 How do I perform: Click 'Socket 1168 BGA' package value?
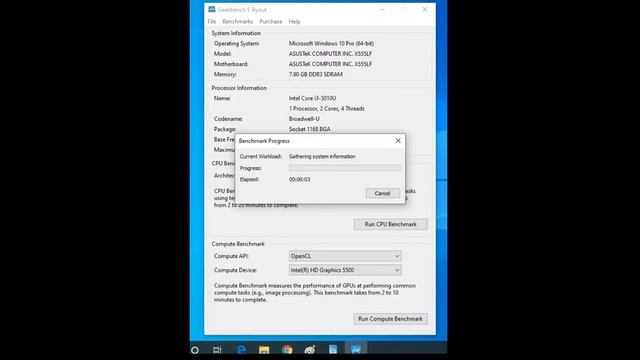click(310, 129)
